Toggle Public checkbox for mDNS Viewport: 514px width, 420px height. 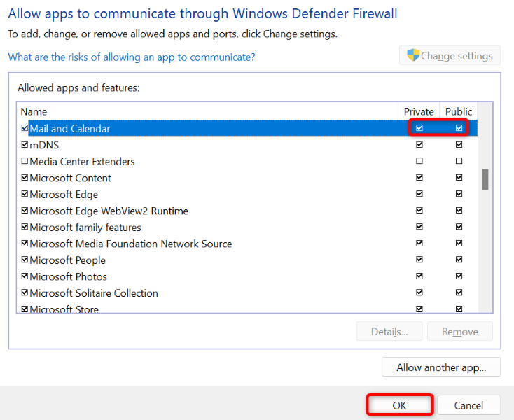pyautogui.click(x=459, y=144)
